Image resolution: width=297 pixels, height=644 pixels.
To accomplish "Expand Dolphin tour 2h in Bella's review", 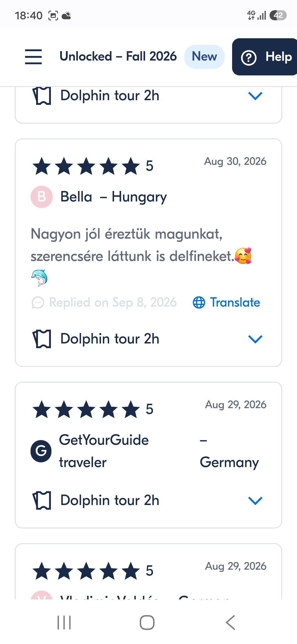I will 255,339.
